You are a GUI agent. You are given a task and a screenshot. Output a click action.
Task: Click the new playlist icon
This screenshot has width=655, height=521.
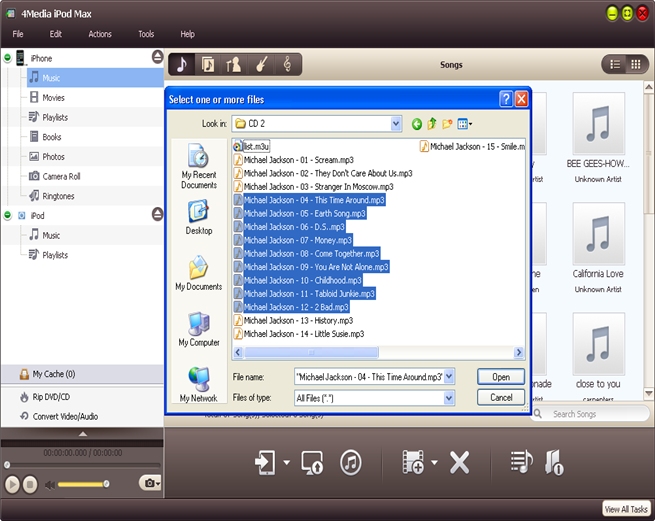(521, 462)
